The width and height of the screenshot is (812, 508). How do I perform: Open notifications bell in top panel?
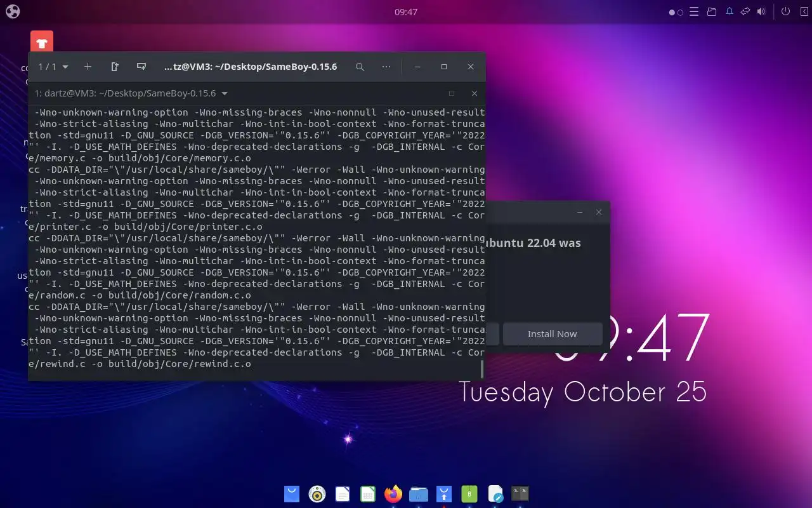click(x=730, y=11)
